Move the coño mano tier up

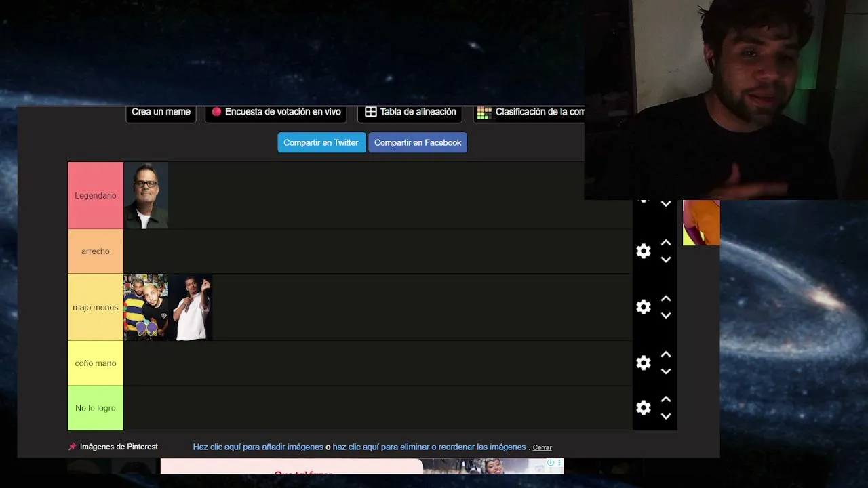[x=666, y=354]
